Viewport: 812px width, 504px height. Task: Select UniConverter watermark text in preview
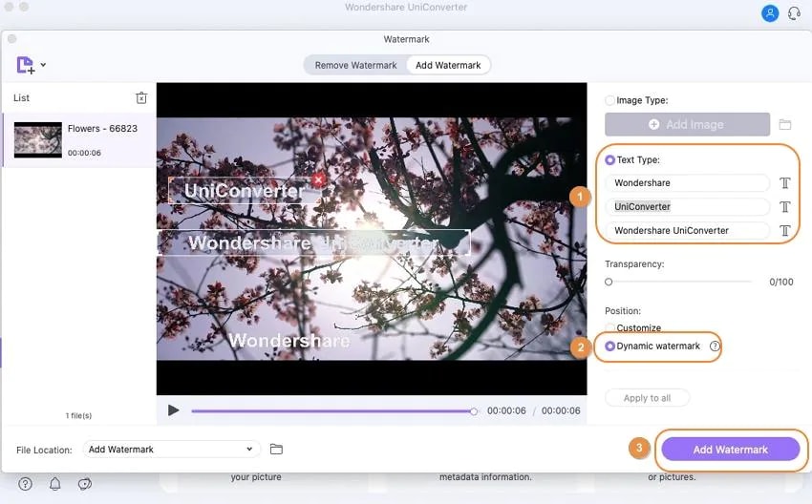[244, 191]
